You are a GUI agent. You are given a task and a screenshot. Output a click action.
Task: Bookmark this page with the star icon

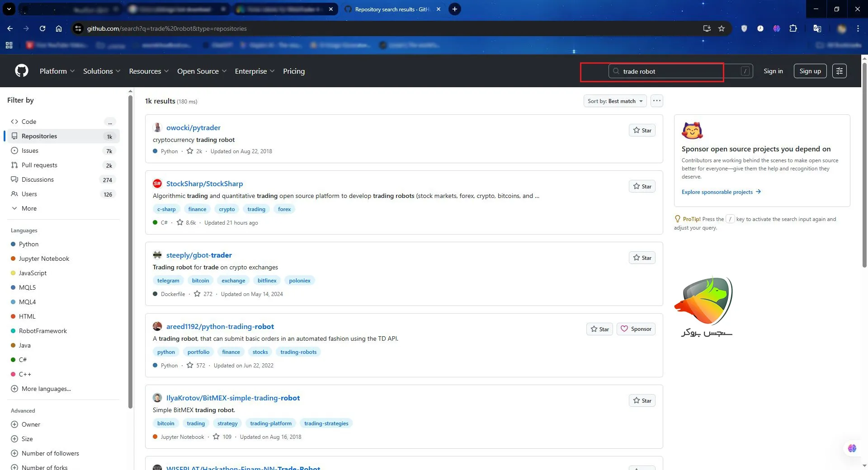pos(722,28)
